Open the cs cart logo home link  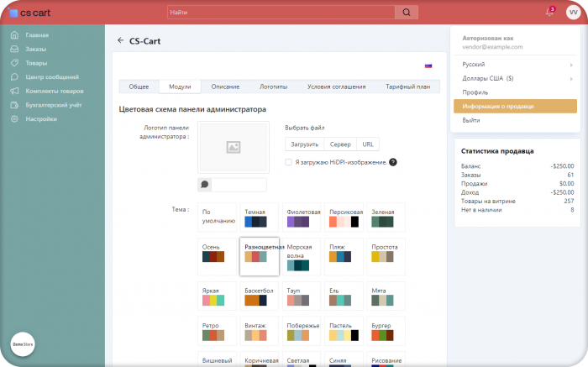(x=29, y=13)
